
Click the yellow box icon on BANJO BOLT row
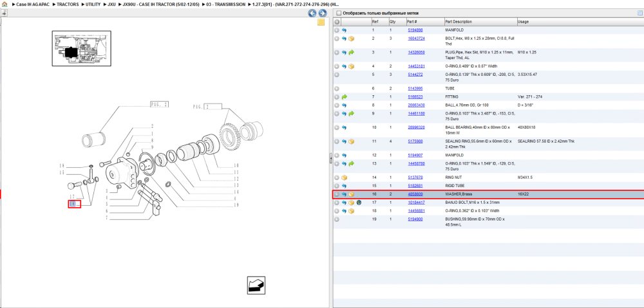[351, 203]
